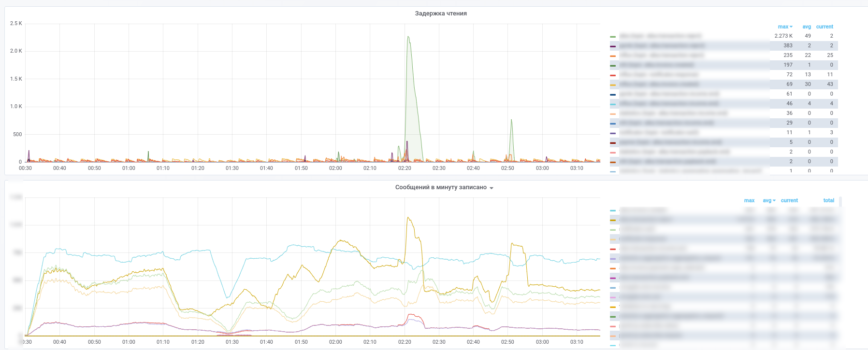Open the navy swatch of the series with max 61
This screenshot has width=868, height=350.
613,95
